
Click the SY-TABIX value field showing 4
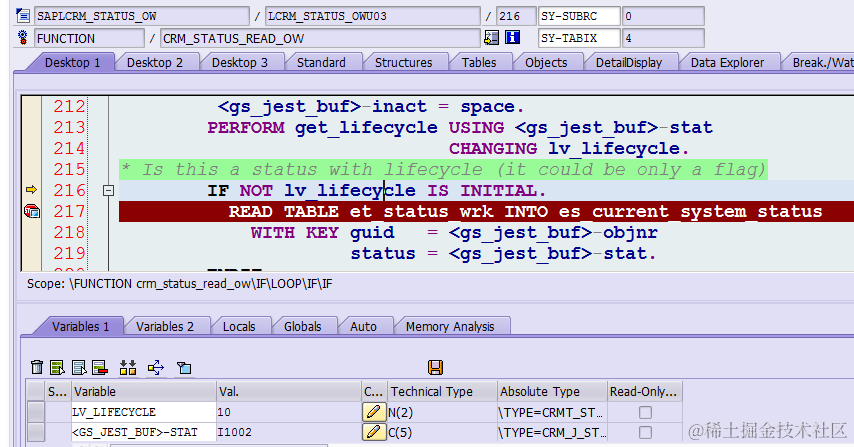pyautogui.click(x=663, y=38)
